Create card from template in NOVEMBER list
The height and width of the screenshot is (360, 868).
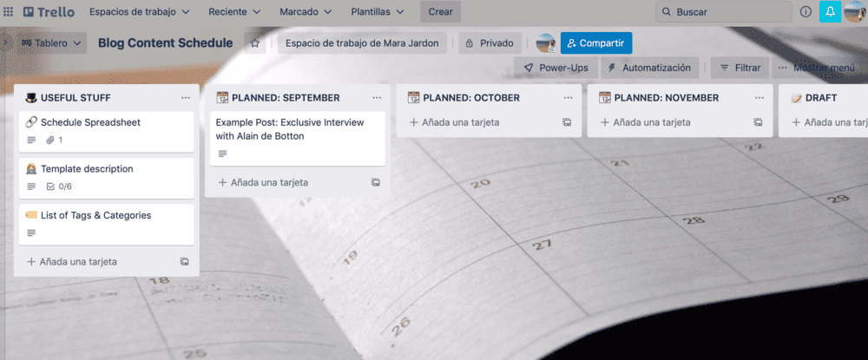tap(758, 122)
